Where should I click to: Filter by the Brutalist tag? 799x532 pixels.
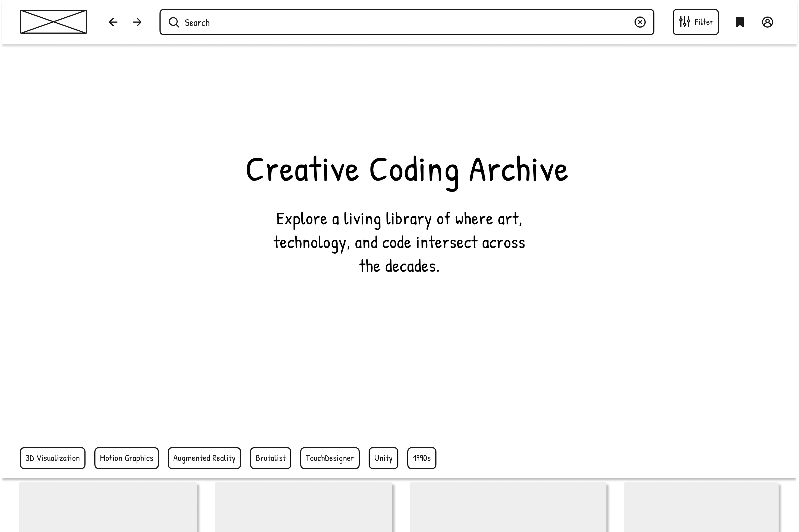[270, 458]
